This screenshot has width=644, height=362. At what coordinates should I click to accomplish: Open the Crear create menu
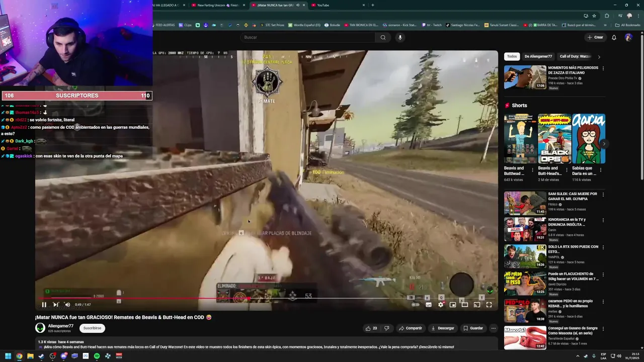coord(595,37)
